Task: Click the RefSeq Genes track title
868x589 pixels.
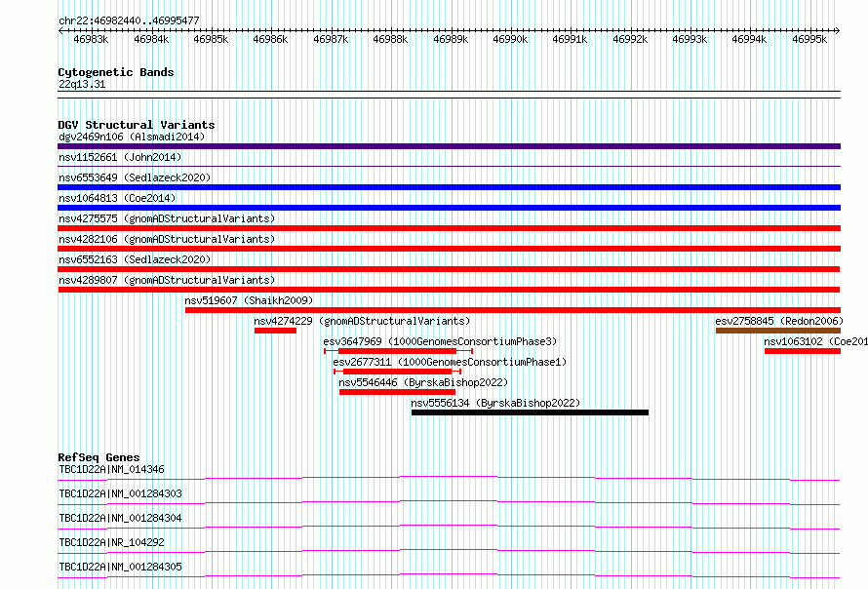Action: click(x=99, y=457)
